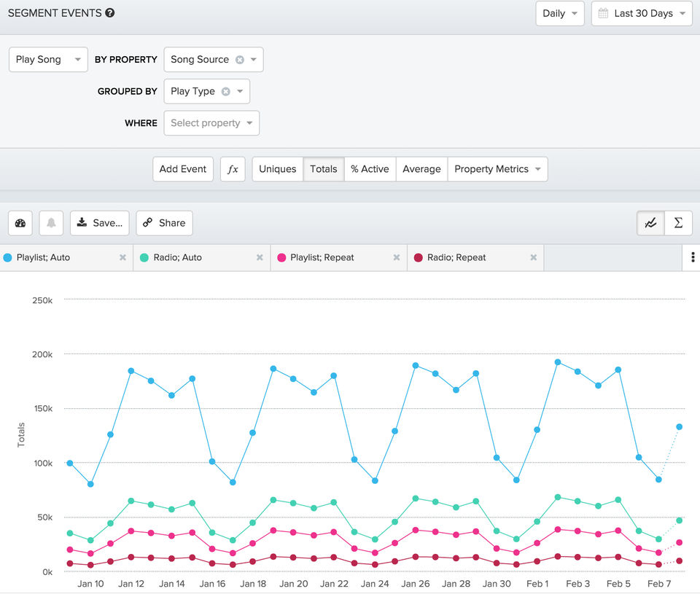Click the alert bell icon
Image resolution: width=700 pixels, height=594 pixels.
51,223
